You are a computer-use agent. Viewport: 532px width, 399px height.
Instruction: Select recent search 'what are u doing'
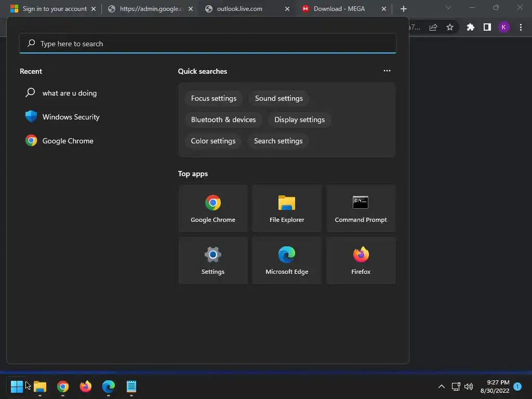coord(61,93)
